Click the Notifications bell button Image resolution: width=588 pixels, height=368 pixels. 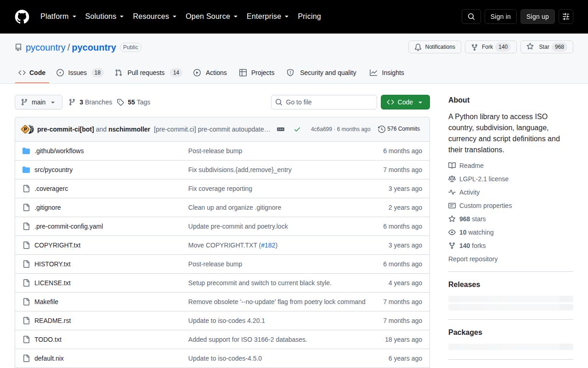coord(435,47)
